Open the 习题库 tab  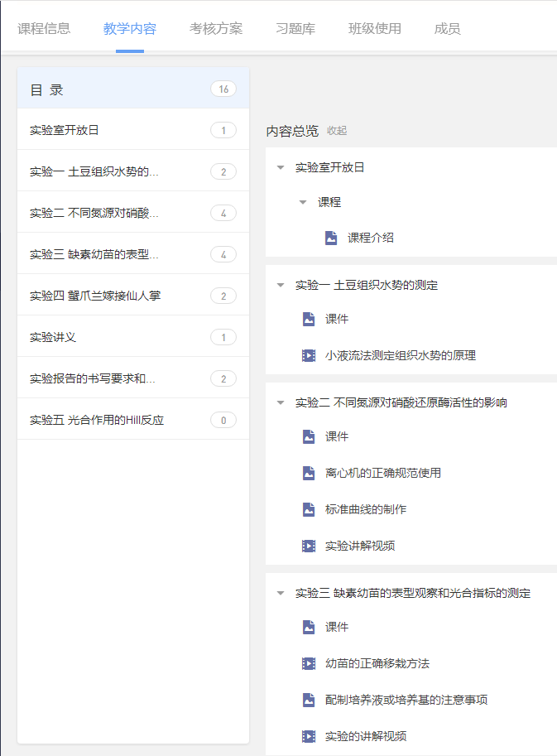(295, 29)
